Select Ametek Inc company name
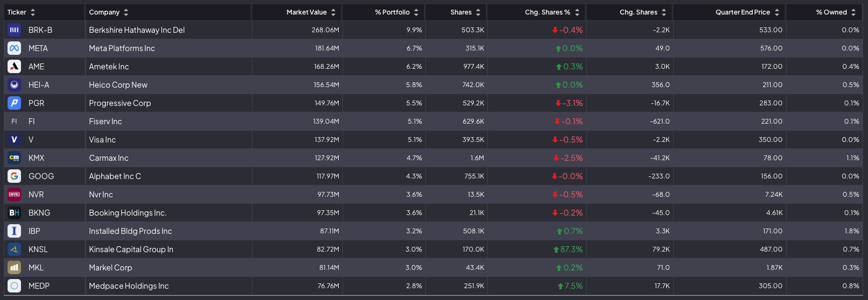Image resolution: width=868 pixels, height=300 pixels. click(109, 67)
